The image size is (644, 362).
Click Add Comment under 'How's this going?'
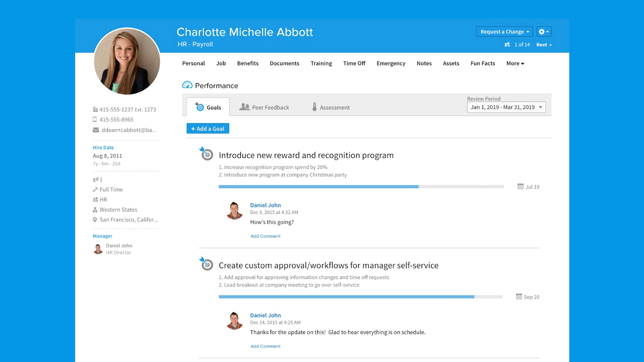(265, 236)
